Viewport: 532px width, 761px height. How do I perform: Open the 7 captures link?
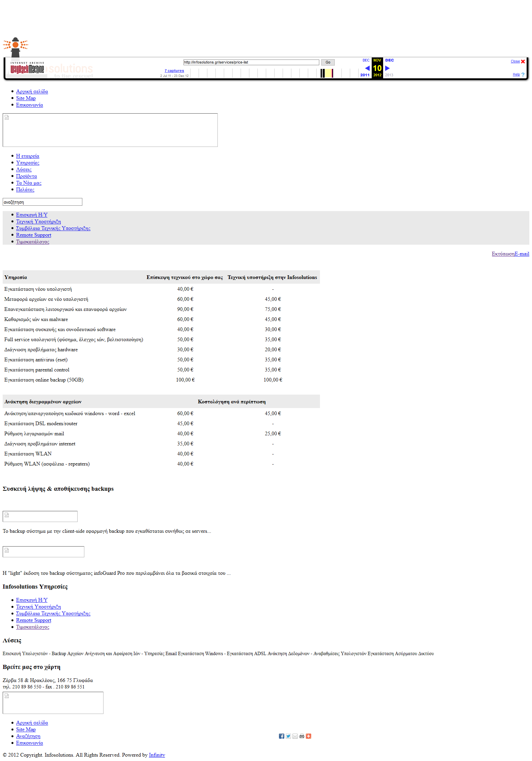(174, 71)
